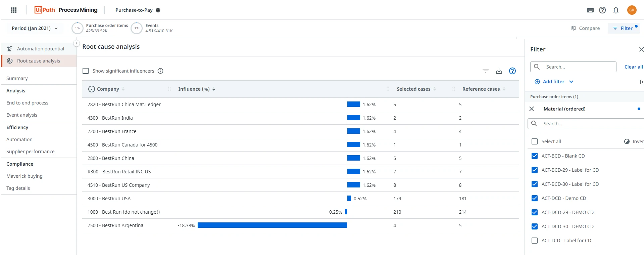Select the 4510 - BestRun US Company row

click(301, 185)
